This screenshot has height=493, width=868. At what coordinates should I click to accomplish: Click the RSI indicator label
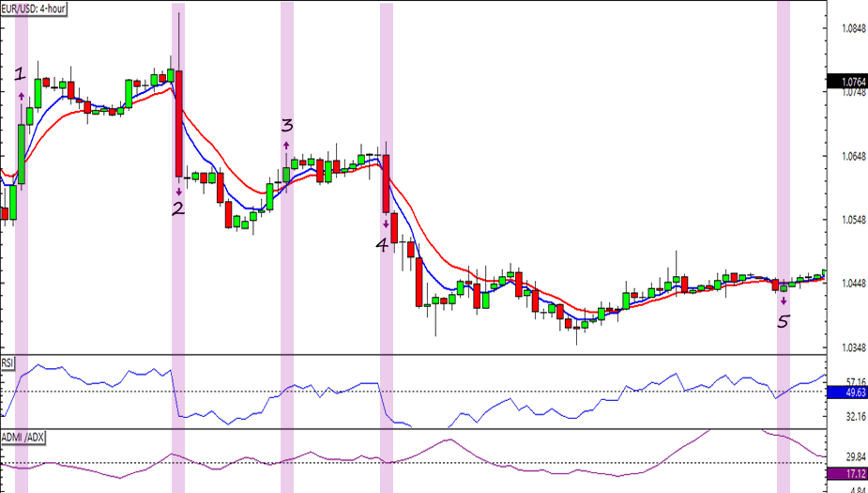point(8,363)
